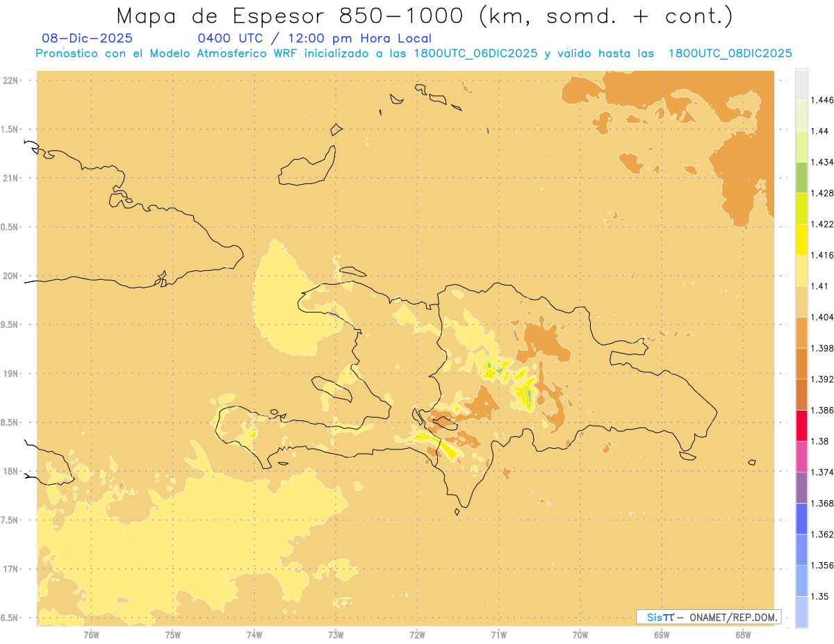Click the 'ONAMET/REP.DOM.' logo box
This screenshot has width=834, height=644.
coord(709,617)
